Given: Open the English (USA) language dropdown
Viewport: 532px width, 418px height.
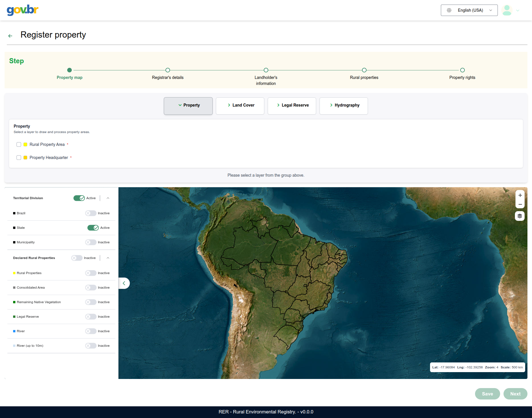Looking at the screenshot, I should pyautogui.click(x=469, y=10).
